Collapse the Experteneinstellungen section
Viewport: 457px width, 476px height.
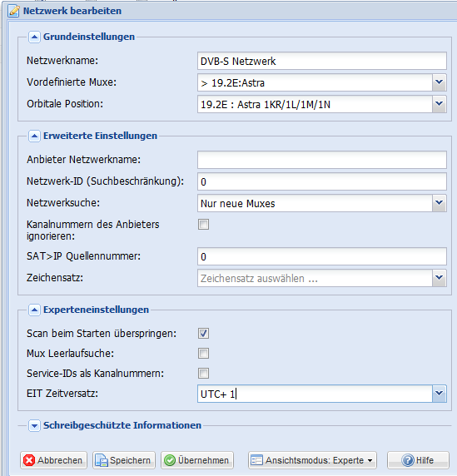(x=34, y=310)
